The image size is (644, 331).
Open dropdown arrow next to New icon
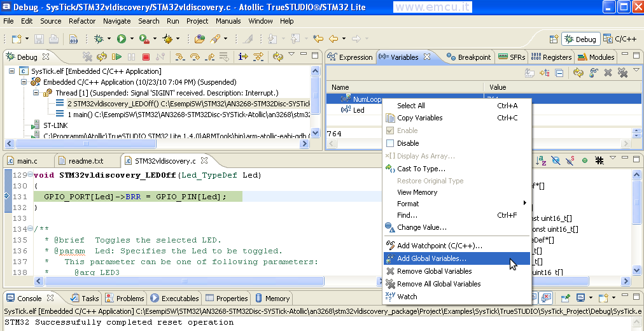[x=27, y=39]
